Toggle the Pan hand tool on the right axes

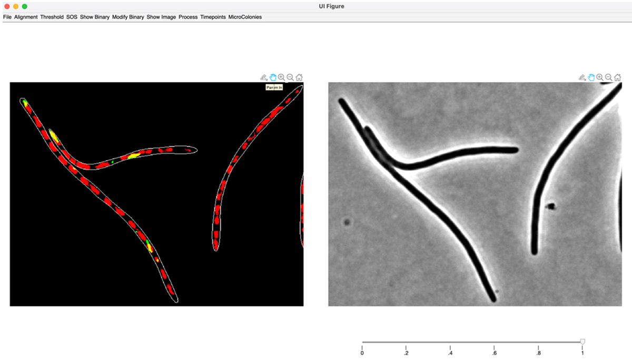click(590, 77)
